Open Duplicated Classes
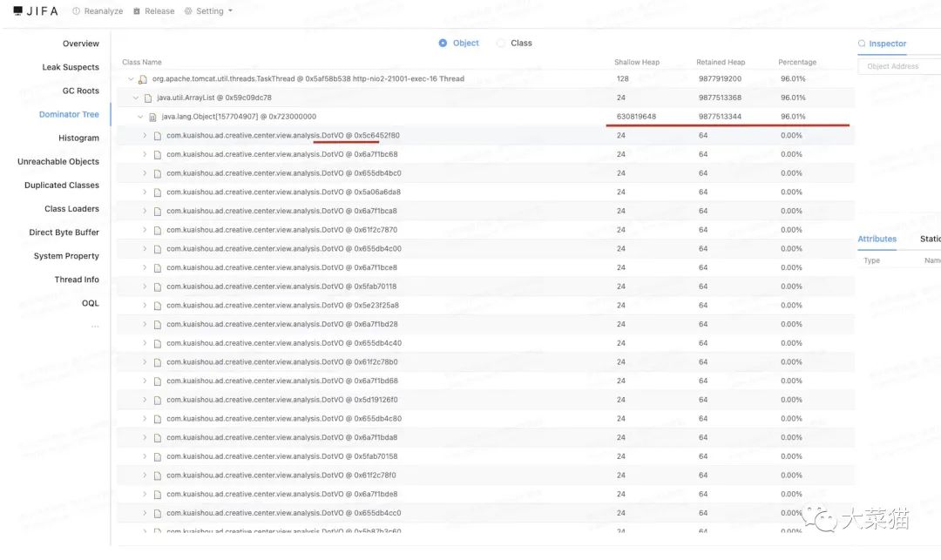Screen dimensions: 941x560 (62, 186)
